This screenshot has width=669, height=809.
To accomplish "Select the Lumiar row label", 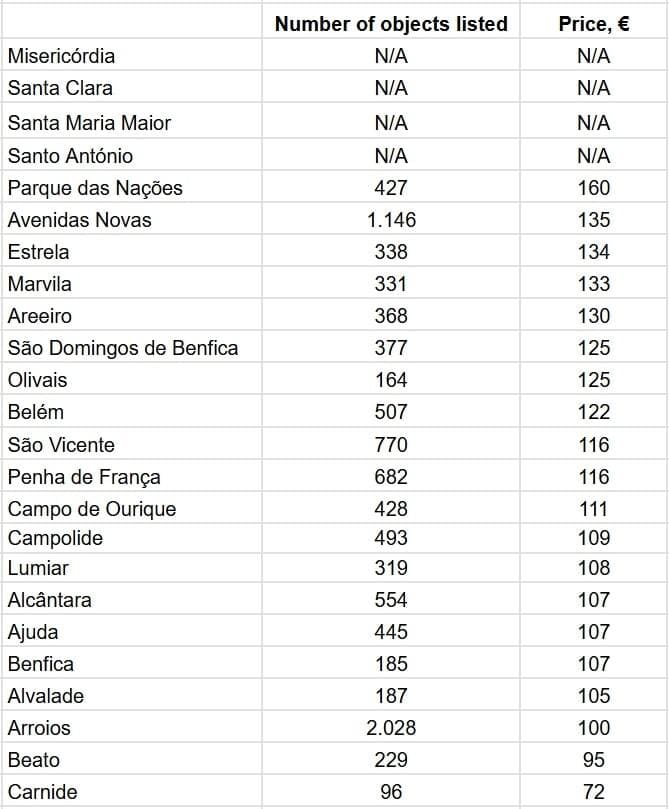I will (38, 568).
